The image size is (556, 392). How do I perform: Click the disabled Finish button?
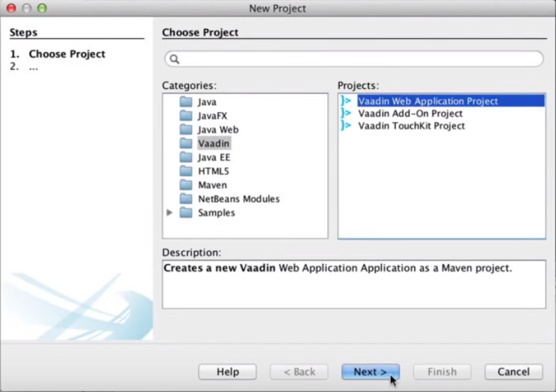442,371
